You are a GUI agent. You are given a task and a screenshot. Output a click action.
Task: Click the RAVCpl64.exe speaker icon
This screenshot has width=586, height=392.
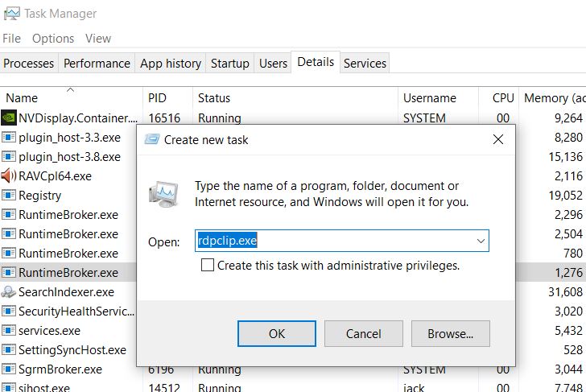[9, 175]
